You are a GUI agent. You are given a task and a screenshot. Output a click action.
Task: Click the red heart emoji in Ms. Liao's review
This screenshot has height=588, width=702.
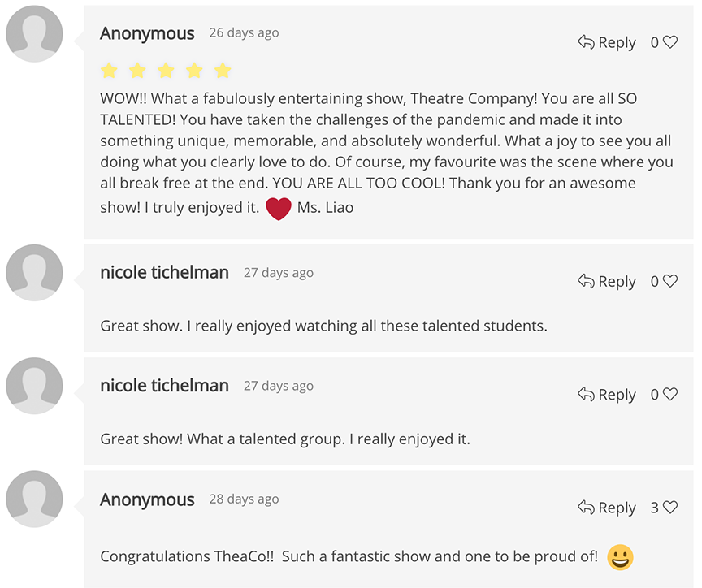tap(279, 209)
